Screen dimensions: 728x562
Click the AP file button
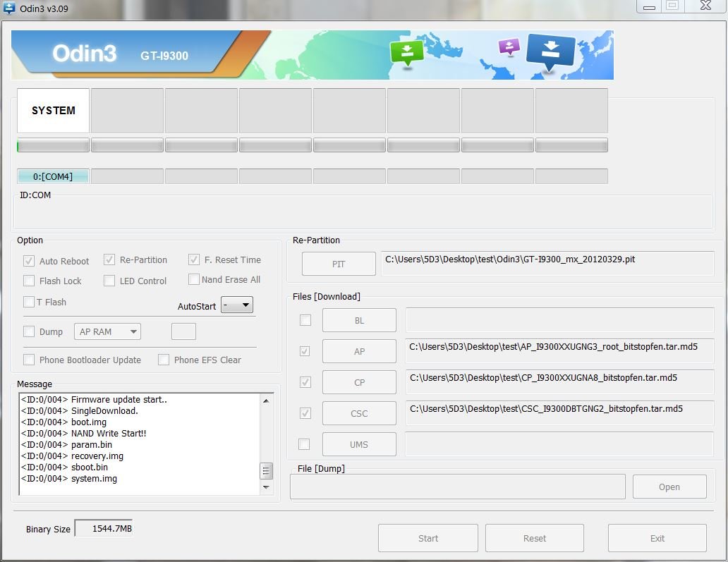coord(359,351)
